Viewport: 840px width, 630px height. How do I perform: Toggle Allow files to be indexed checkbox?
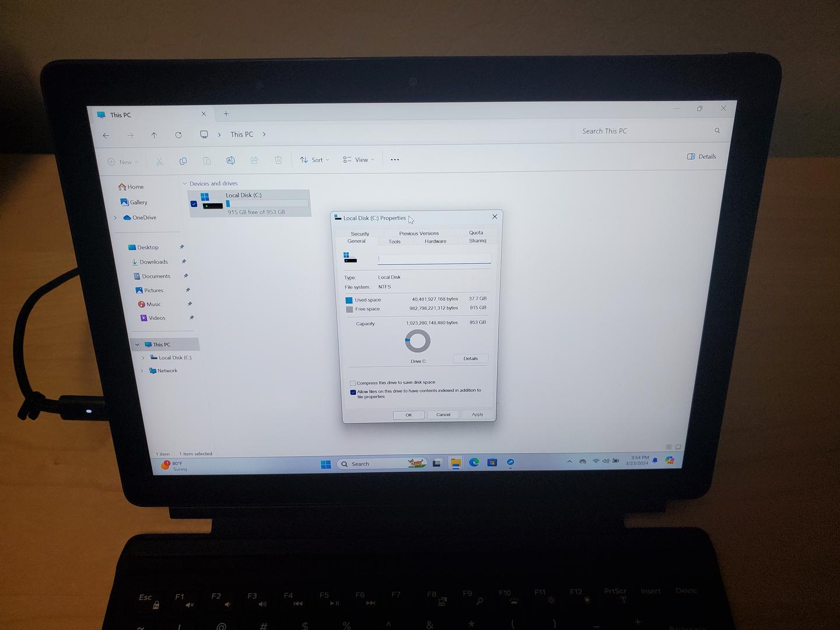pos(353,392)
